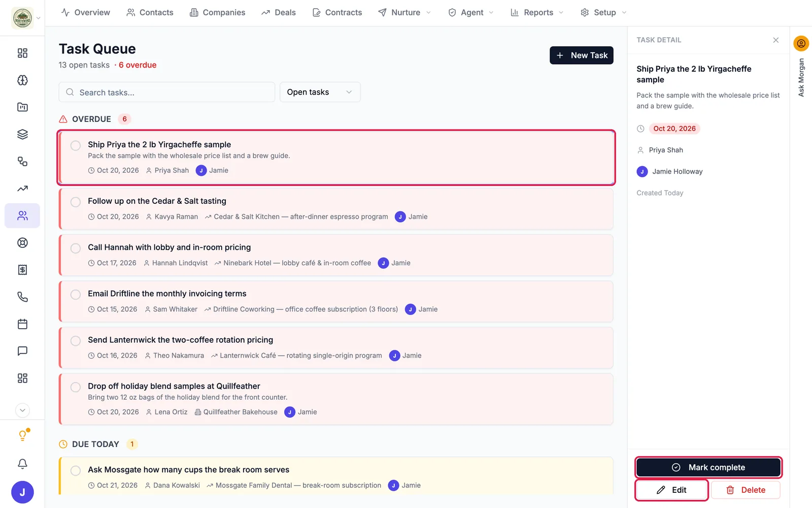
Task: Click the purple J user avatar
Action: (22, 492)
